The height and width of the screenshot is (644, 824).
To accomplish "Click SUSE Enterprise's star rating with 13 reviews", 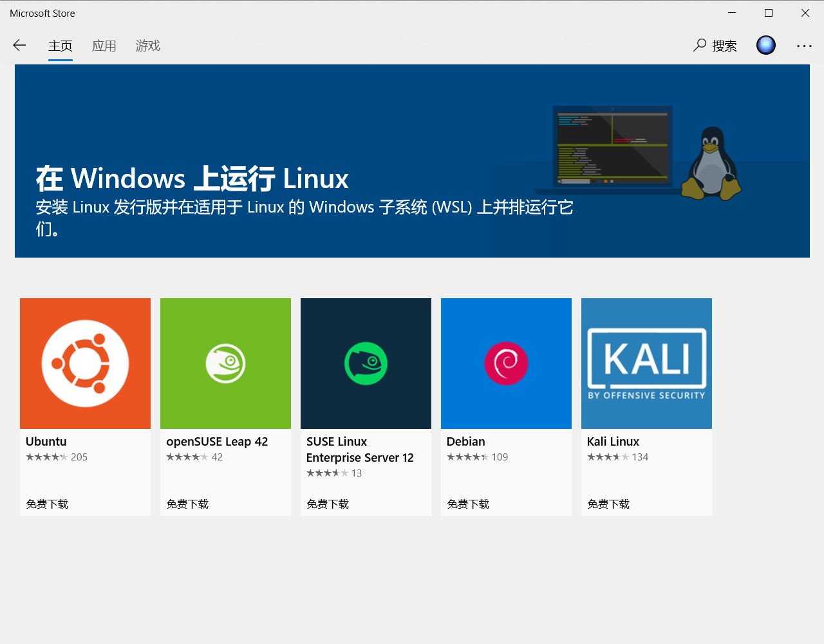I will (334, 473).
